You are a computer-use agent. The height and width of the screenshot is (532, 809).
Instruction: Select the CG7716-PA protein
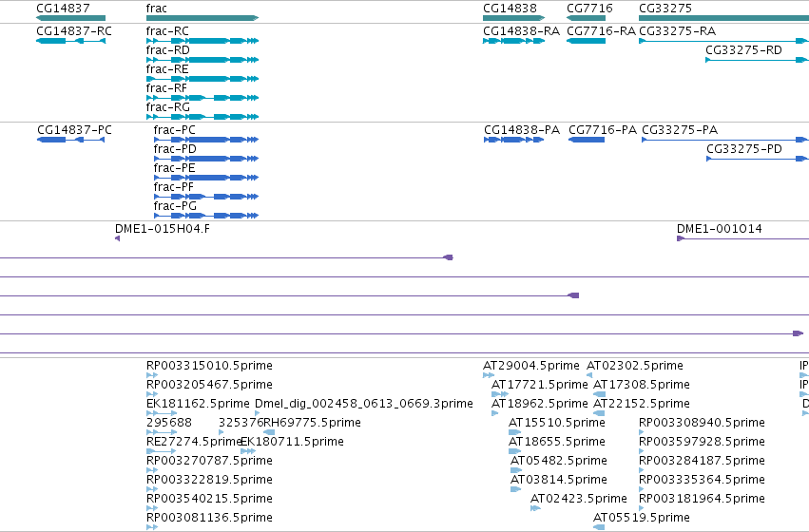[603, 130]
